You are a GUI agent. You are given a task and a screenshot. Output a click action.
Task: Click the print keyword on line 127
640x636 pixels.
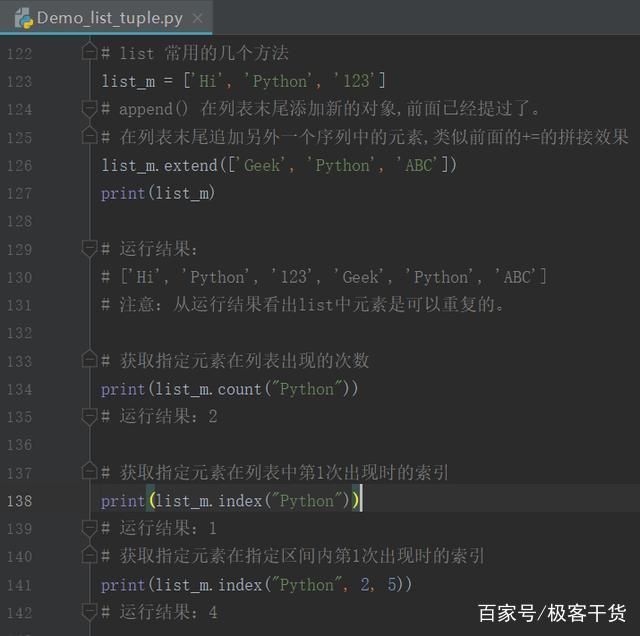tap(123, 193)
